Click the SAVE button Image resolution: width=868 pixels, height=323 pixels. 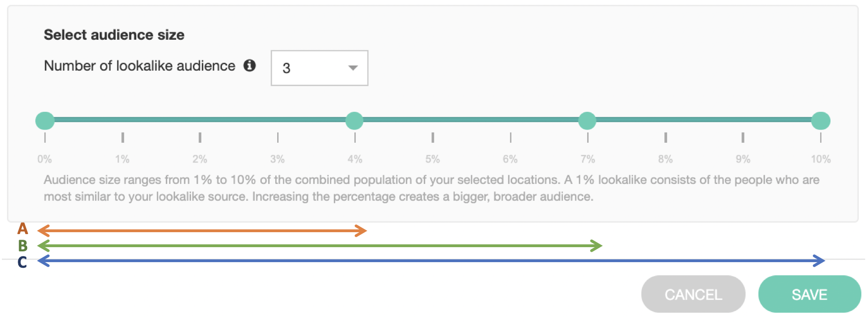(x=809, y=294)
